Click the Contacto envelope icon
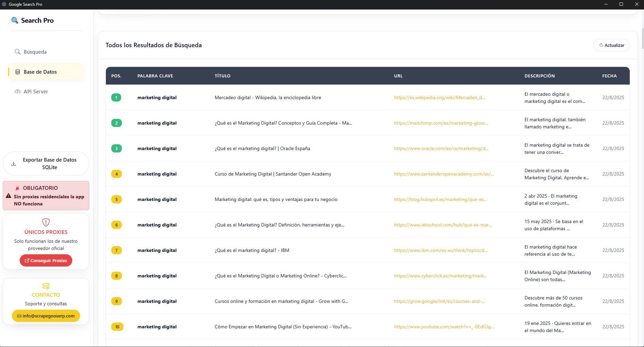Image resolution: width=644 pixels, height=347 pixels. [46, 286]
